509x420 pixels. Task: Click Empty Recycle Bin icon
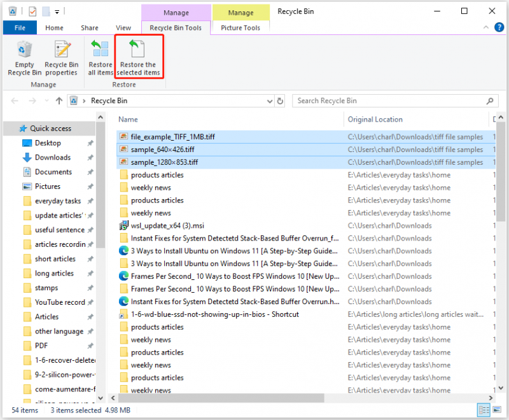[x=24, y=50]
